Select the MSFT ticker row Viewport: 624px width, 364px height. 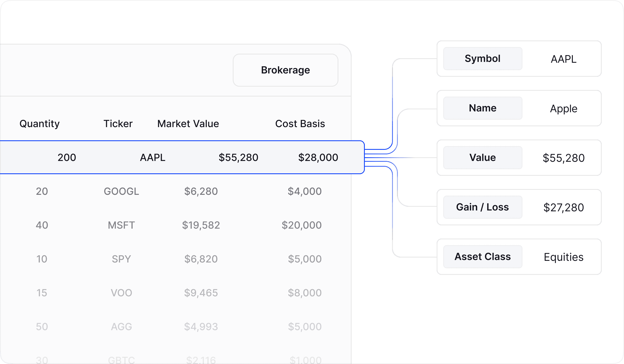[121, 225]
